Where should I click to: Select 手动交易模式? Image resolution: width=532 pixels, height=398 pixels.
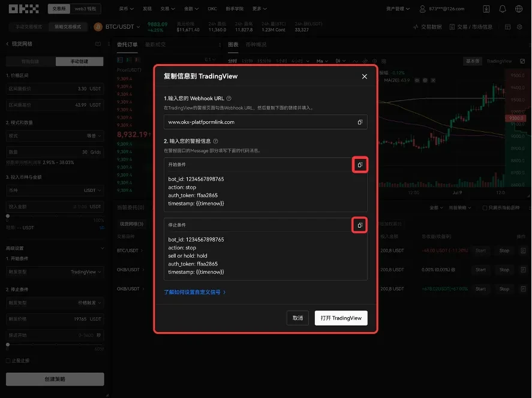point(29,27)
